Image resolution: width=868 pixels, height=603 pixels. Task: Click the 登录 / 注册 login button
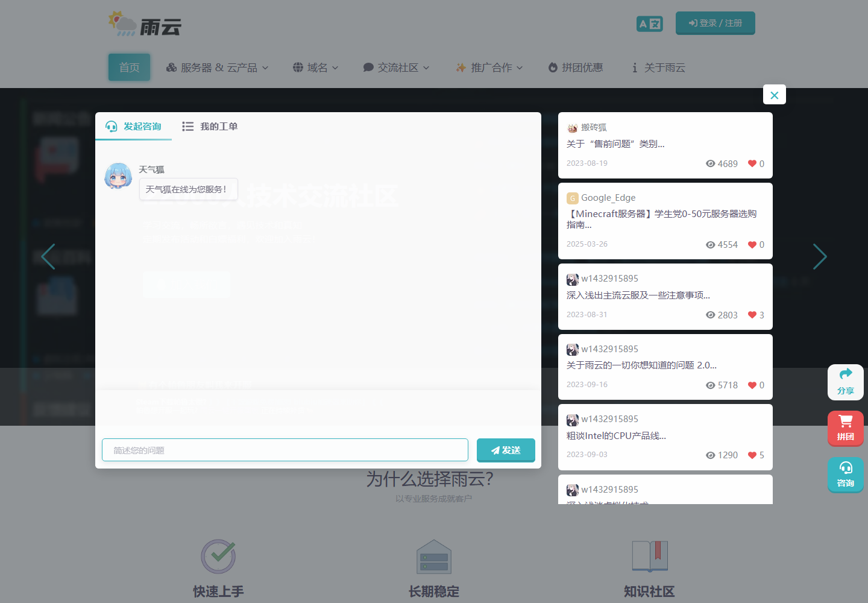point(715,23)
